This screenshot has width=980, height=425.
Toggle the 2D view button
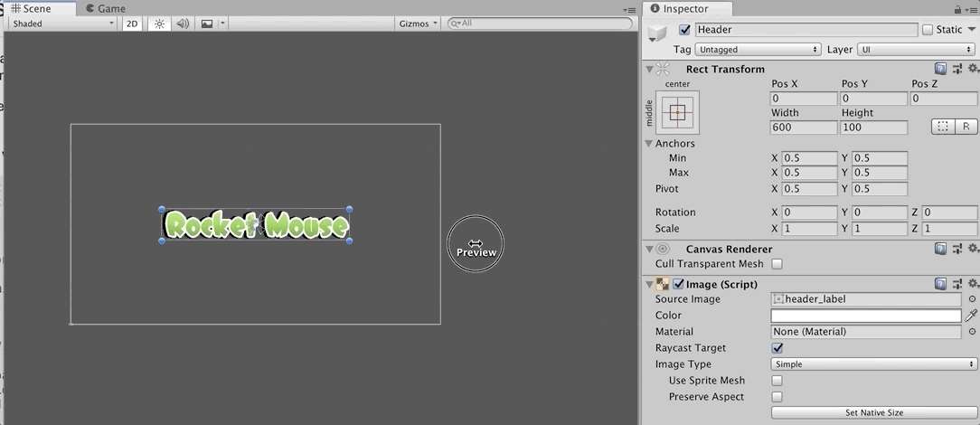132,24
